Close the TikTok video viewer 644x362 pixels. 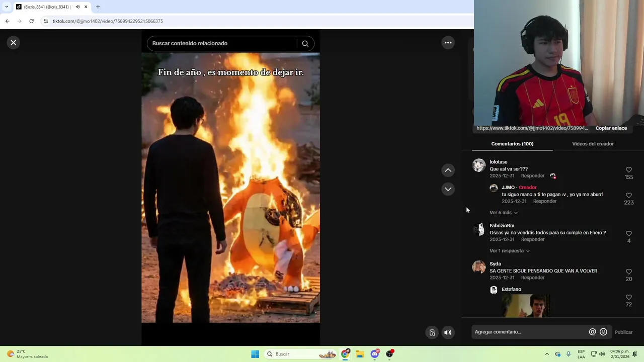pyautogui.click(x=14, y=43)
